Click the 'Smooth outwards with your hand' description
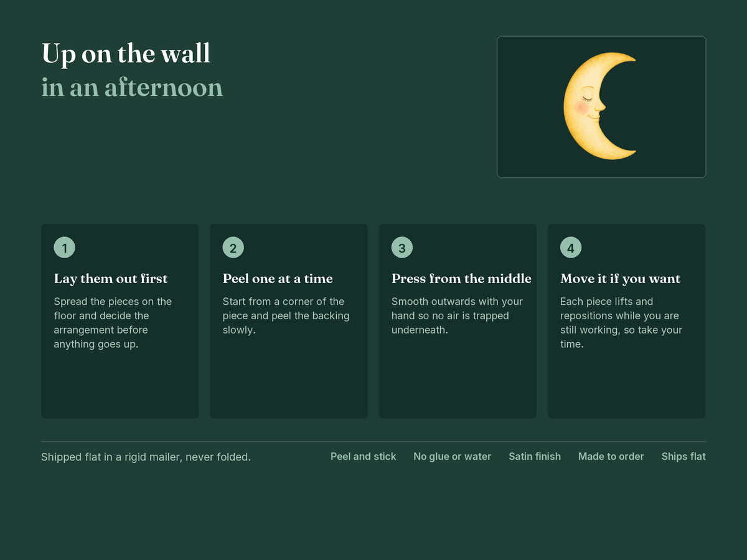The image size is (747, 560). (x=457, y=315)
